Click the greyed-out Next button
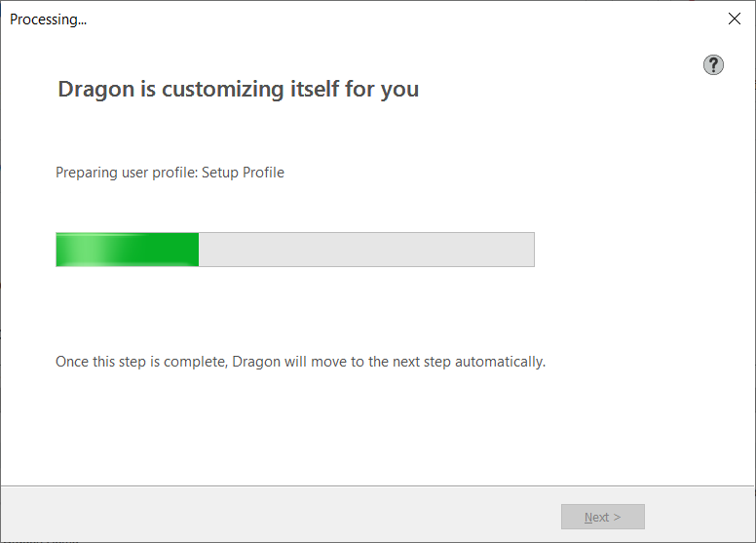The height and width of the screenshot is (543, 756). (603, 517)
